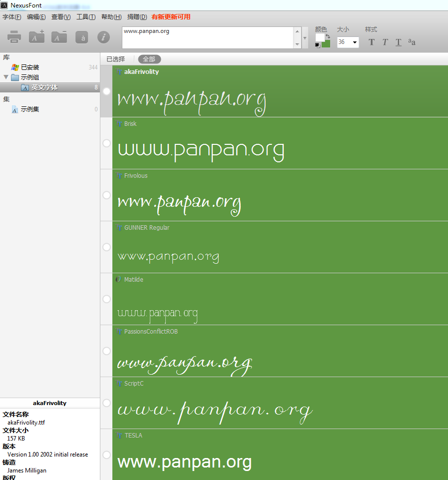Pick the green background color

326,44
